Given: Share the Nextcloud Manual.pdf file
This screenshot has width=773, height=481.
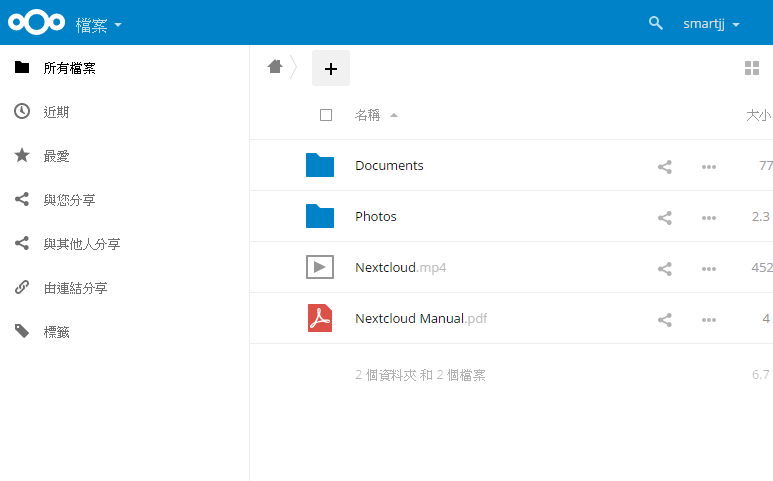Looking at the screenshot, I should pos(665,320).
